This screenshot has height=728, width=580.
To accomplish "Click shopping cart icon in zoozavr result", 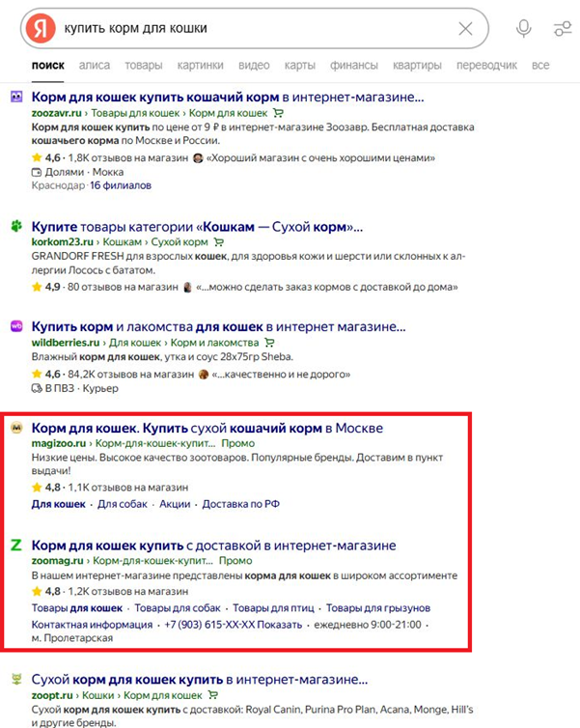I will 278,113.
